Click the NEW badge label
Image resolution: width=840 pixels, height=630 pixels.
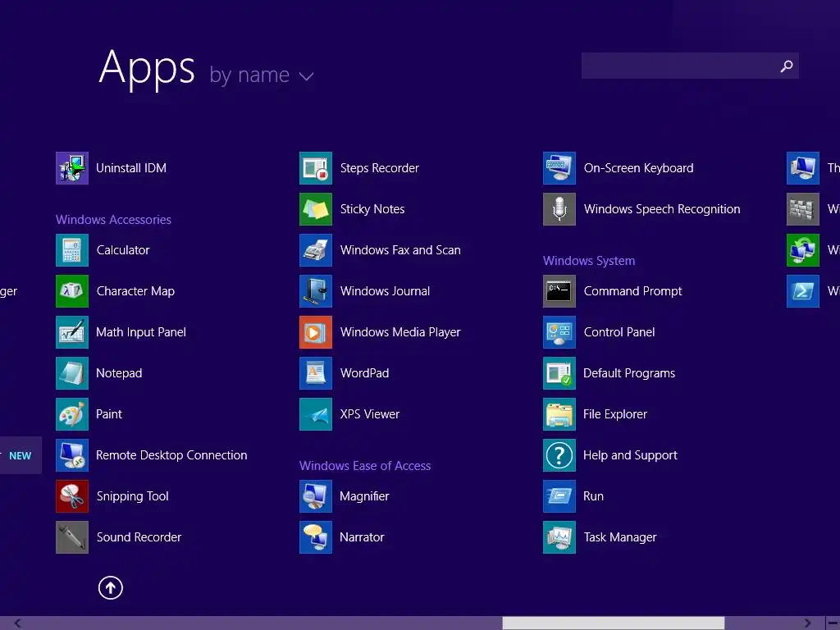coord(21,456)
